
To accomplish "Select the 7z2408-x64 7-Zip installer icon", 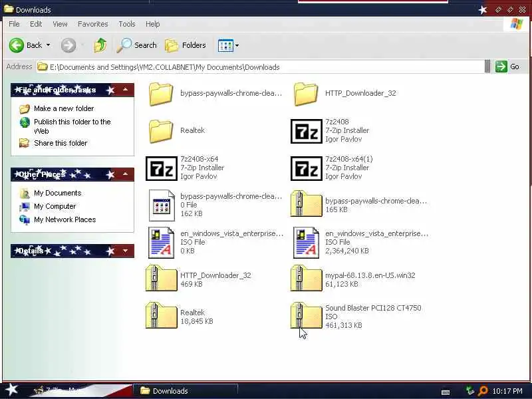I will click(162, 168).
